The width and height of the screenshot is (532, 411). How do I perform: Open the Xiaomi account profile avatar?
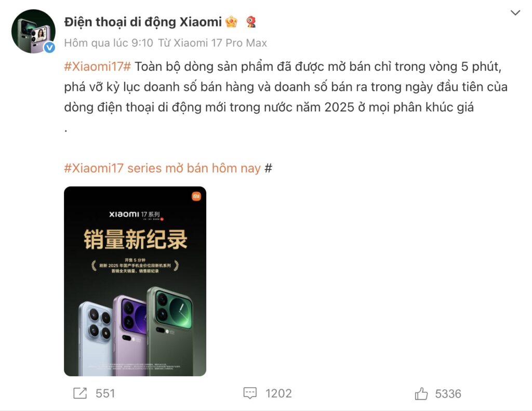pyautogui.click(x=33, y=31)
